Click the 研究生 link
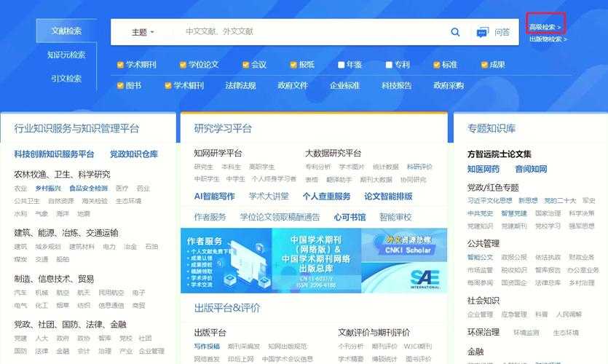The height and width of the screenshot is (364, 608). [204, 167]
